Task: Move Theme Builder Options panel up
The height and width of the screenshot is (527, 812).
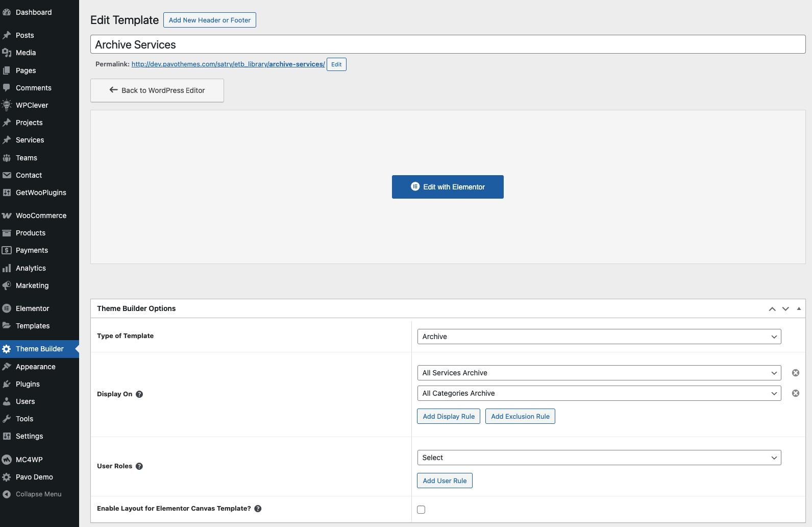Action: pos(772,309)
